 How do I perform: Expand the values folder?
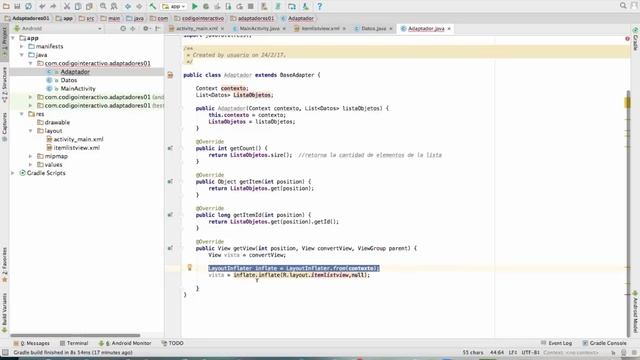(x=31, y=164)
